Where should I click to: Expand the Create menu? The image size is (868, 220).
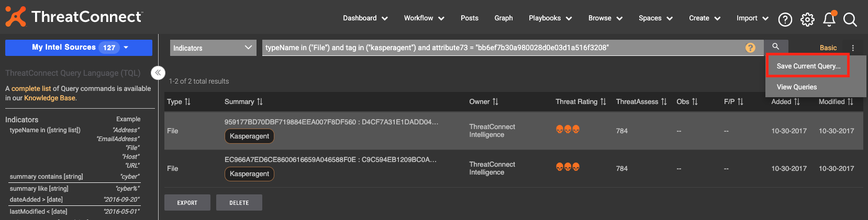coord(705,18)
